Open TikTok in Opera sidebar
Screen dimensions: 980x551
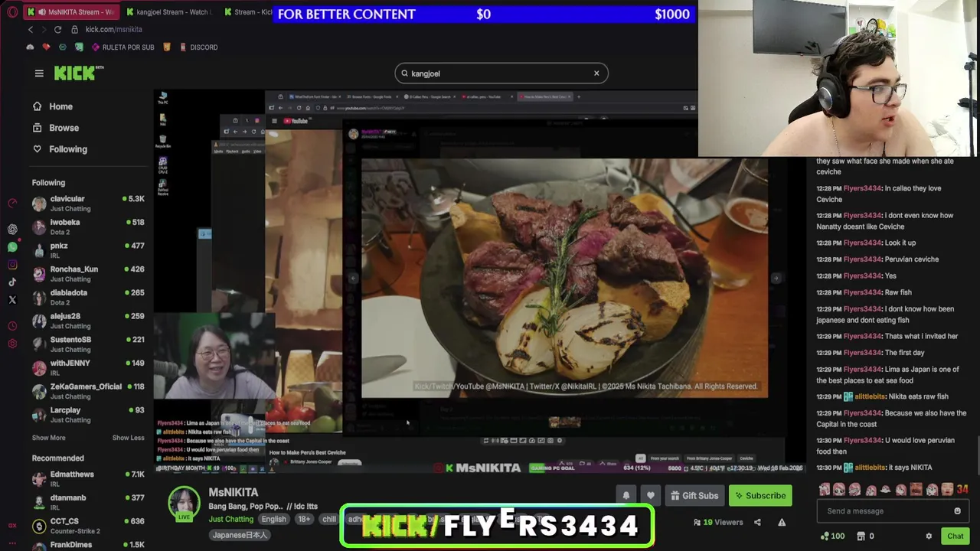pyautogui.click(x=12, y=282)
